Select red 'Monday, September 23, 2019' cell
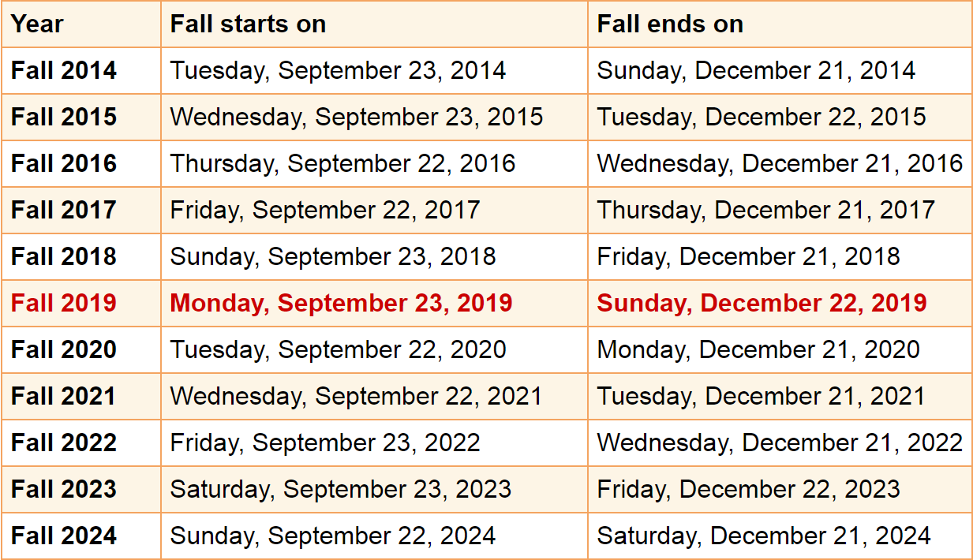 click(341, 303)
